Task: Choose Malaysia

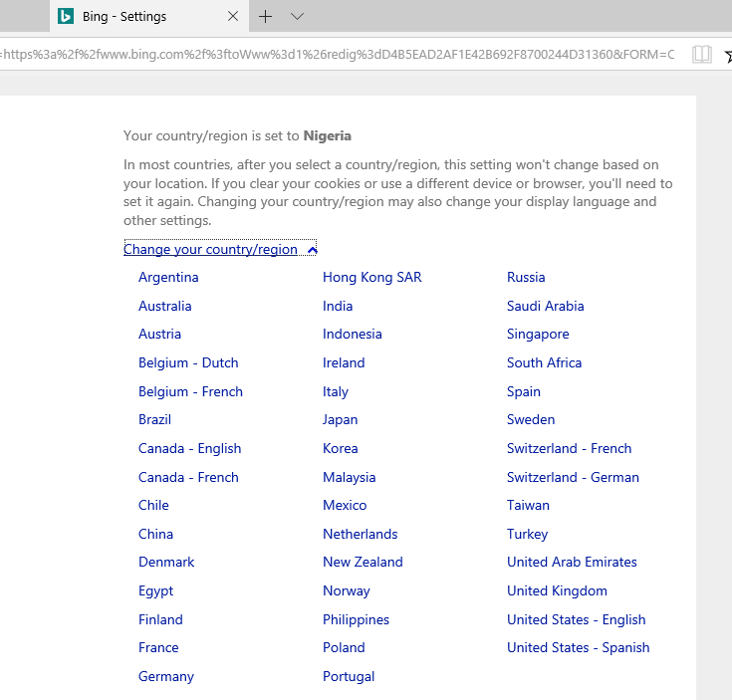Action: [x=350, y=478]
